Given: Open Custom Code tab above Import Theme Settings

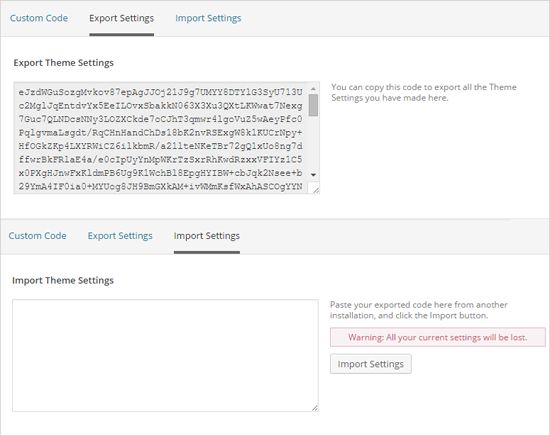Looking at the screenshot, I should 38,236.
